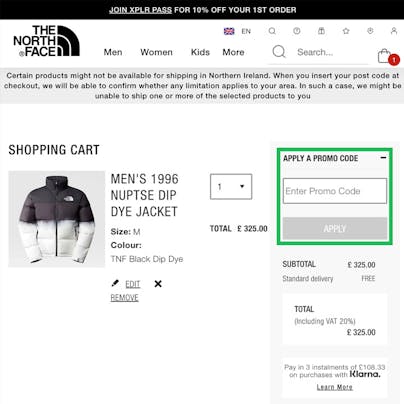Remove item with the X icon

(x=158, y=284)
